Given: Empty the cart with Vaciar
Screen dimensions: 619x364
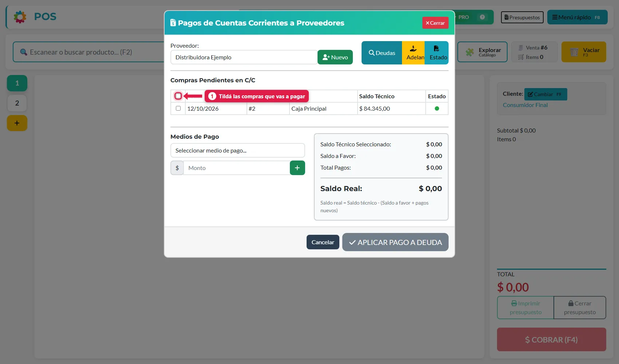Looking at the screenshot, I should click(x=584, y=52).
